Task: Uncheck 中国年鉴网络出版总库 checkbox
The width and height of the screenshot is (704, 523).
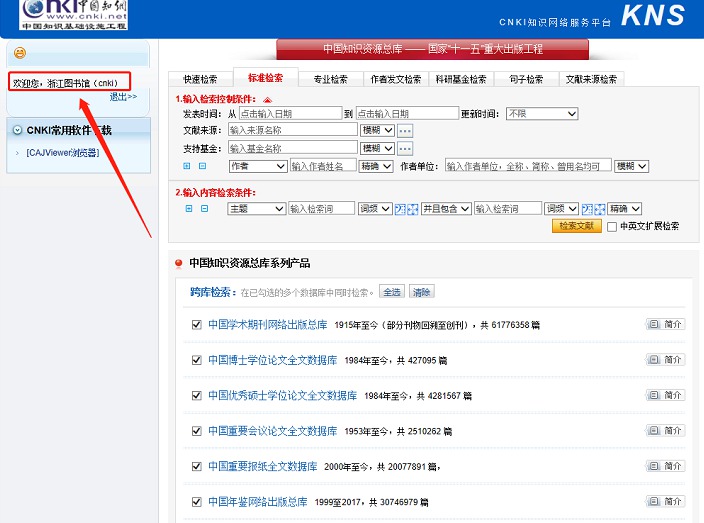Action: pyautogui.click(x=196, y=502)
